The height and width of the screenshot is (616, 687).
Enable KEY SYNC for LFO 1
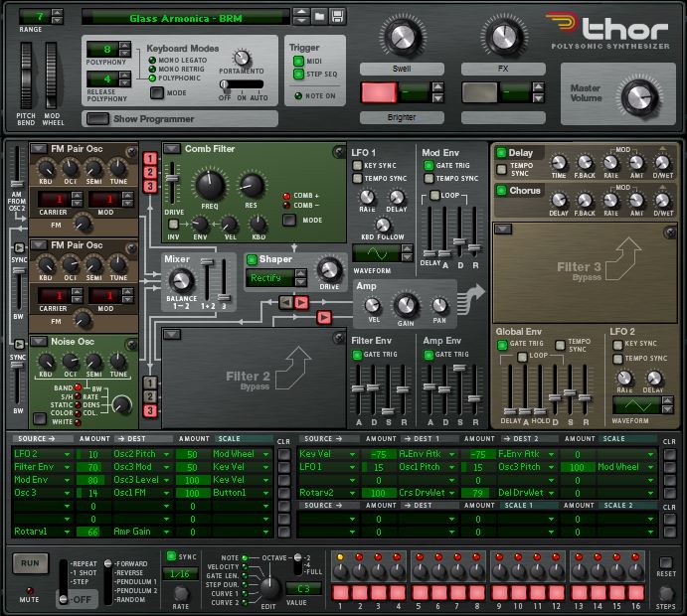point(358,166)
